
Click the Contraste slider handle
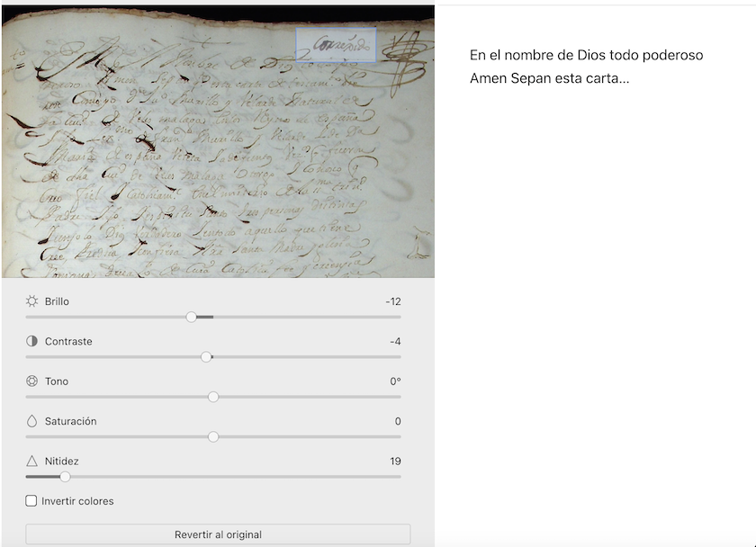[206, 357]
